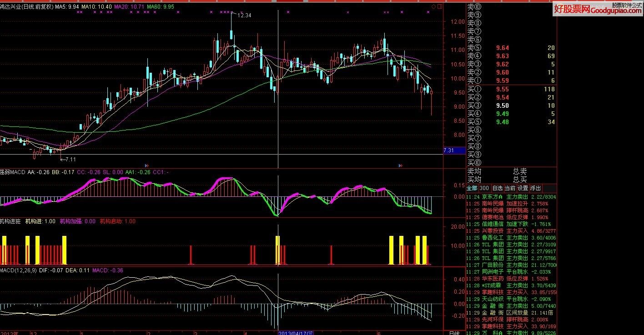Open the 设置 tab

click(523, 188)
